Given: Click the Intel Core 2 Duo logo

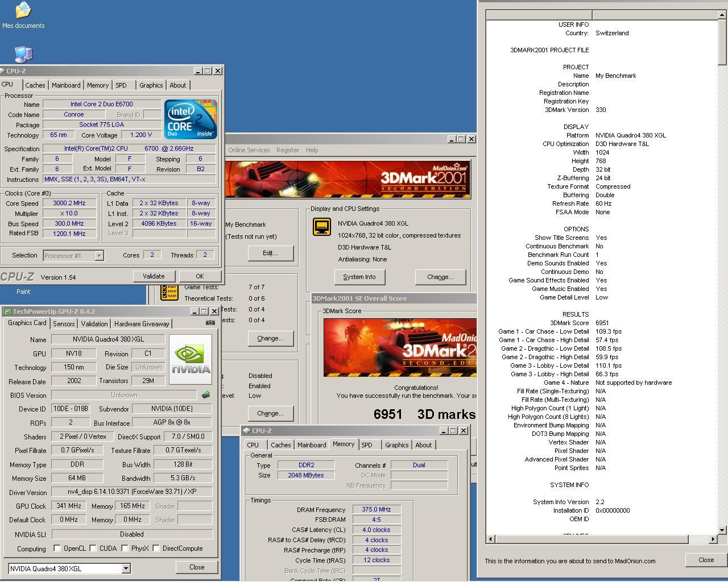Looking at the screenshot, I should click(191, 119).
